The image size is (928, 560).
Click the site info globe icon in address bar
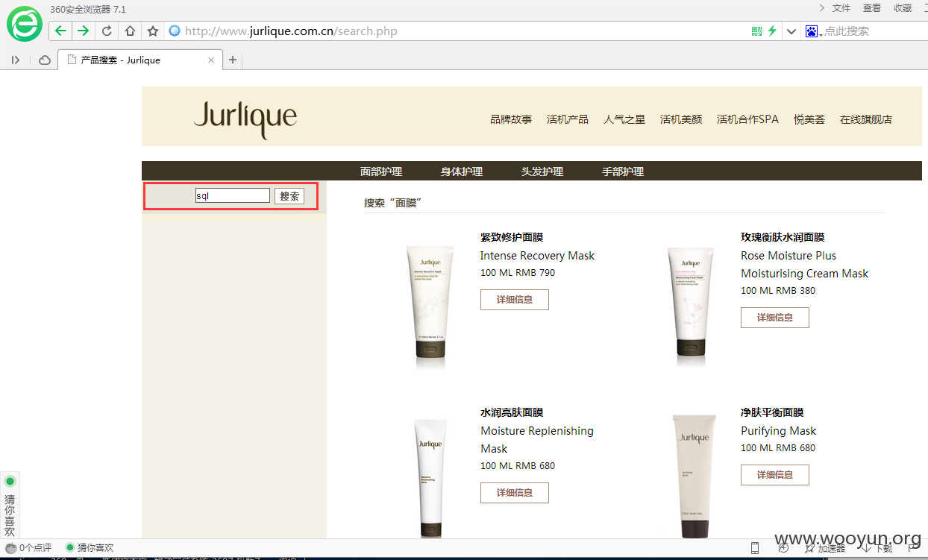click(175, 31)
